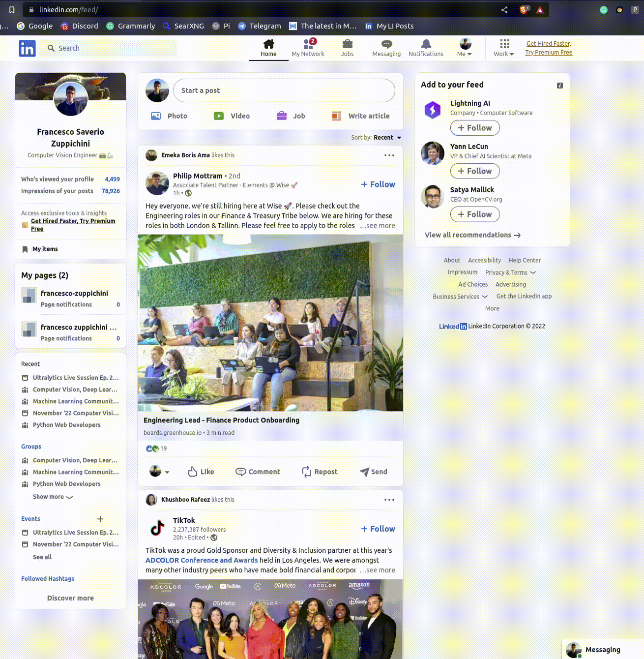Open the Home tab
Image resolution: width=644 pixels, height=659 pixels.
pos(268,48)
